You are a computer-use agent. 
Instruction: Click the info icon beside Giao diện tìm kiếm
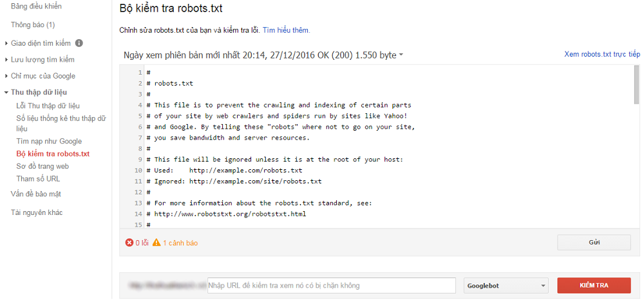(x=79, y=43)
